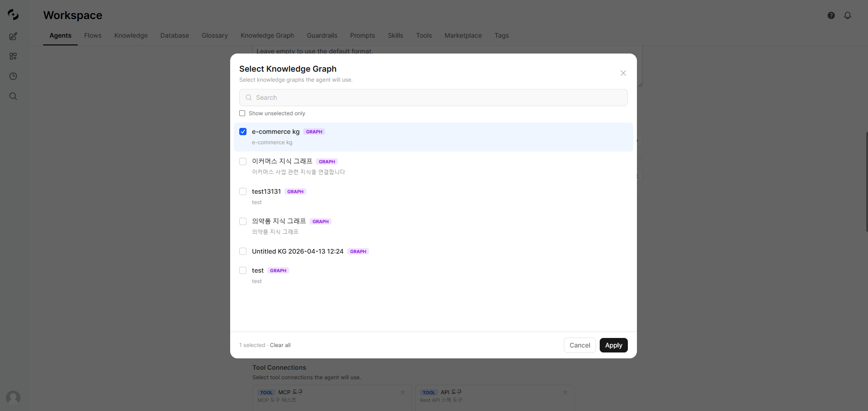The width and height of the screenshot is (868, 411).
Task: Go to the Glossary tab
Action: tap(215, 35)
